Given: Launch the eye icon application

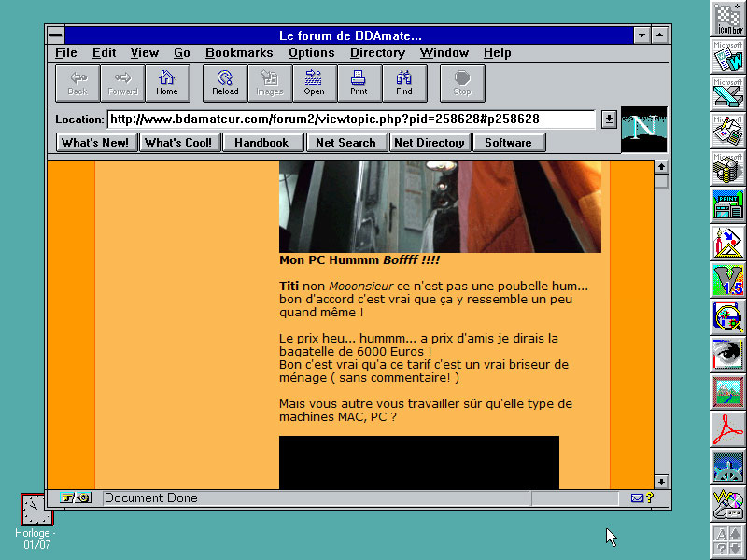Looking at the screenshot, I should (x=728, y=355).
